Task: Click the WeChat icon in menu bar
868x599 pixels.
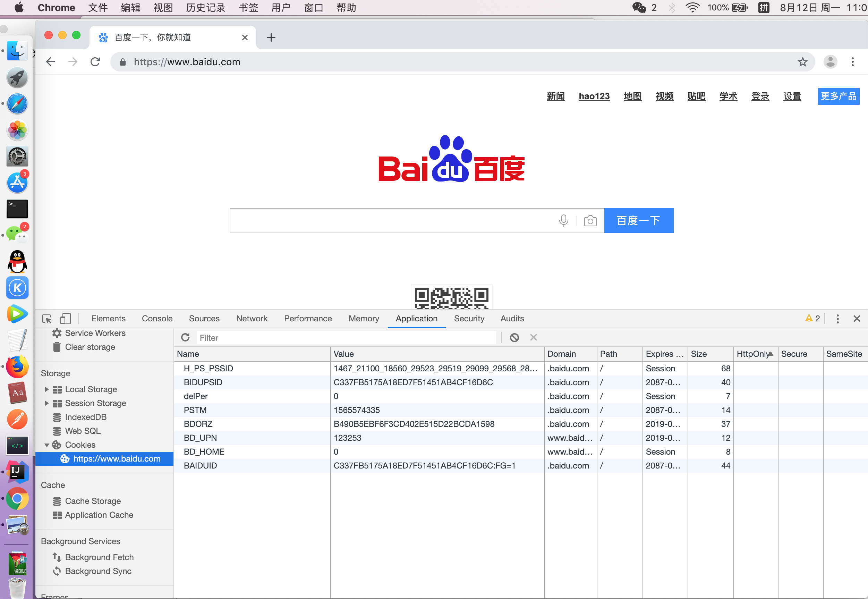Action: (x=639, y=8)
